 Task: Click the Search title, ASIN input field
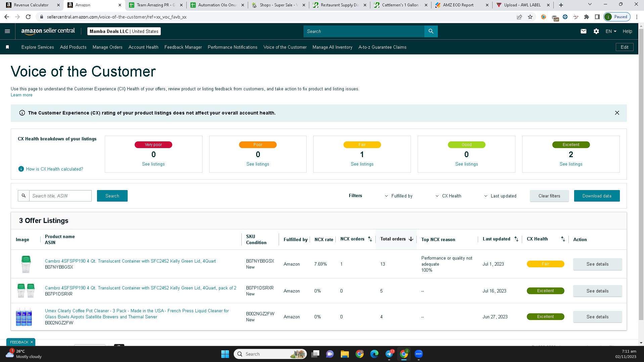[x=60, y=196]
